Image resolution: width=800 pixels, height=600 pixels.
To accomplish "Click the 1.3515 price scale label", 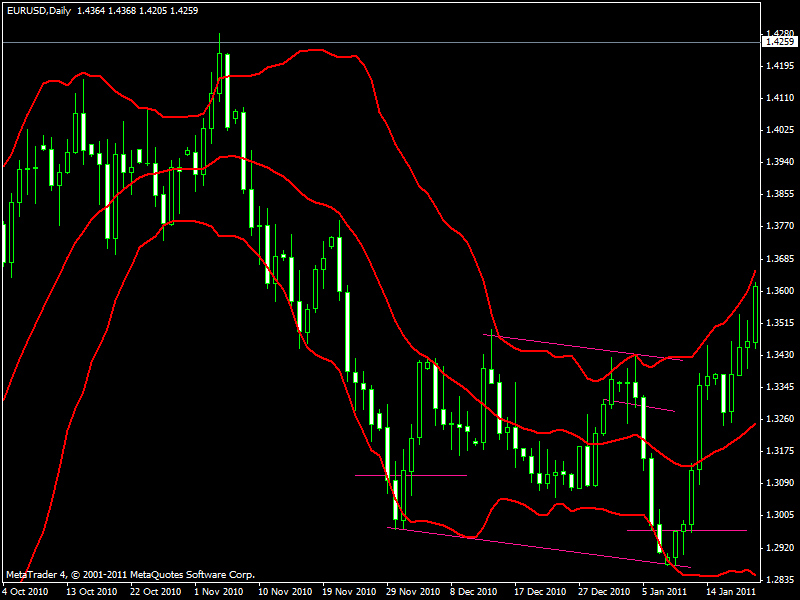I will 780,322.
